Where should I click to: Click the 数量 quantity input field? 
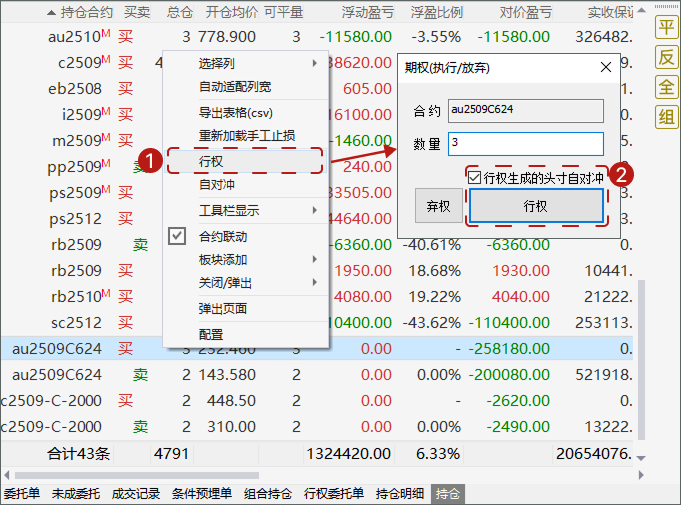tap(525, 144)
